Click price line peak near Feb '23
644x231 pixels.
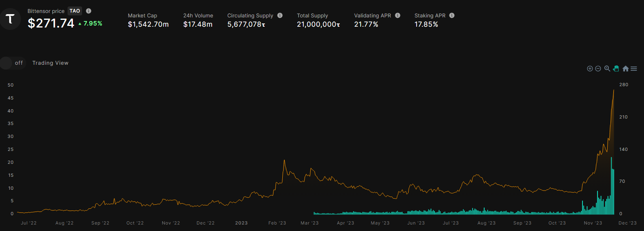pos(284,161)
